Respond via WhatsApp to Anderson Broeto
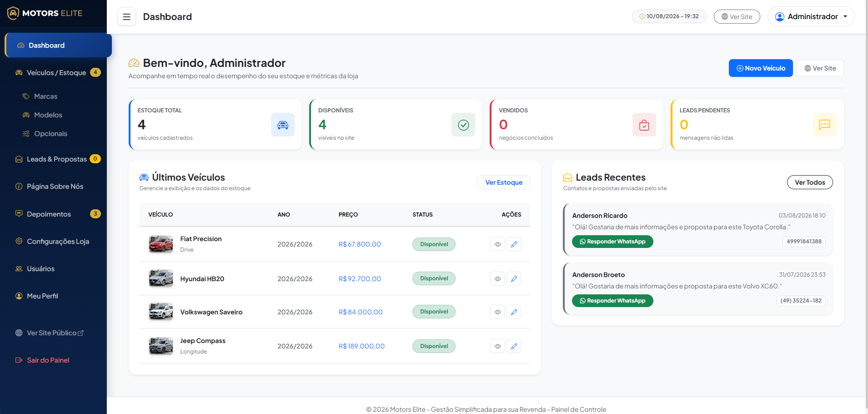This screenshot has width=868, height=414. [612, 301]
